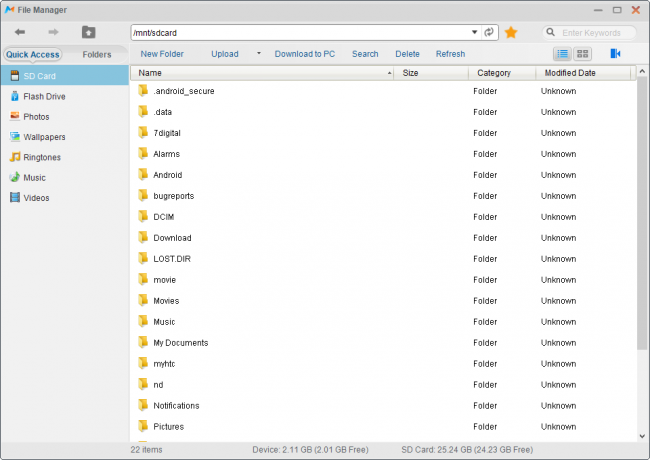The height and width of the screenshot is (460, 650).
Task: Click the 22 items status text
Action: pyautogui.click(x=146, y=450)
